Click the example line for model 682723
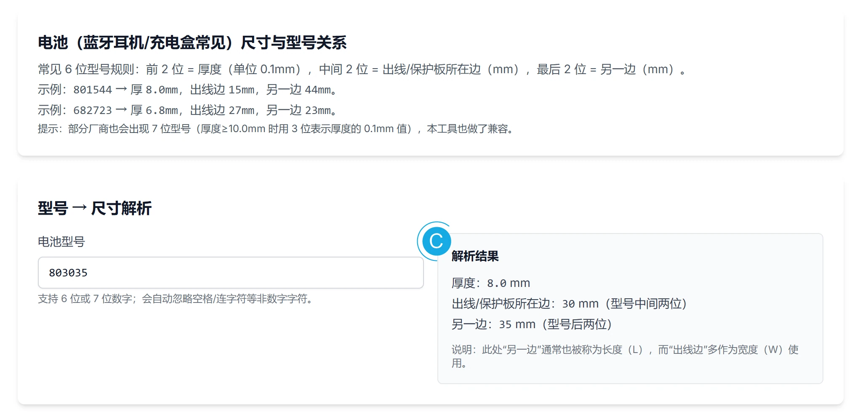The width and height of the screenshot is (868, 414). click(x=188, y=110)
